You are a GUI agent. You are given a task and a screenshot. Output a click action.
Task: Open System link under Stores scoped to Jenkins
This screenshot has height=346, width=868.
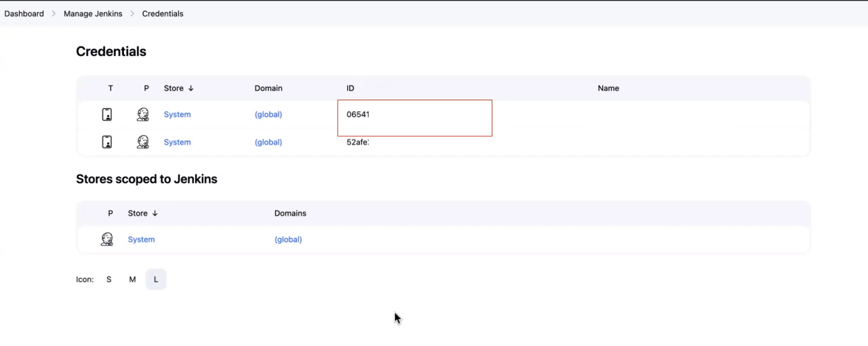click(141, 239)
